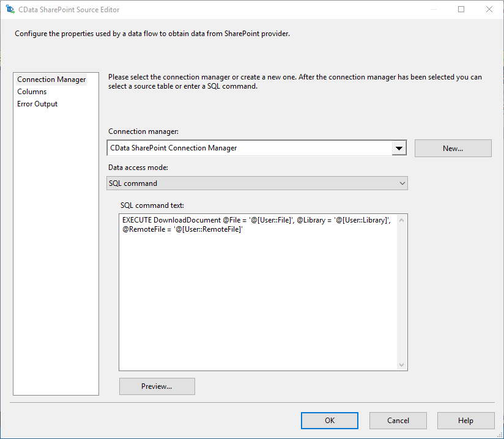Image resolution: width=504 pixels, height=439 pixels.
Task: Click the CData SharePoint title bar icon
Action: (x=9, y=9)
